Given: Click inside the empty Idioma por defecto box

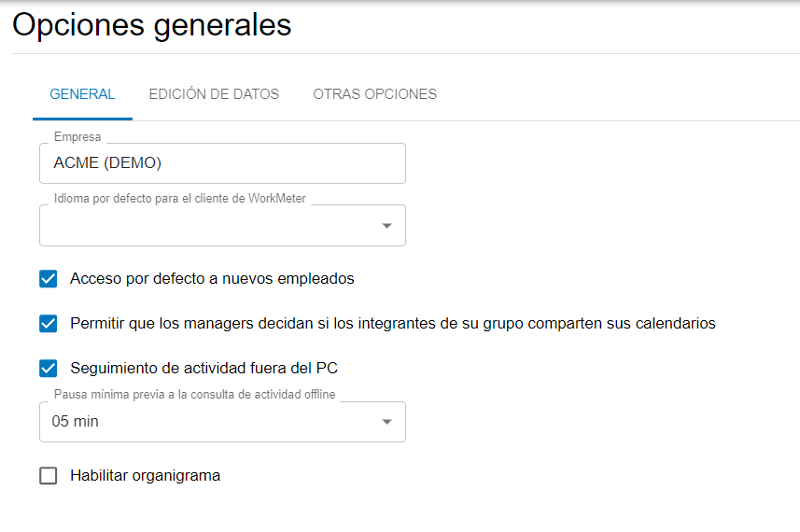Looking at the screenshot, I should pyautogui.click(x=205, y=227).
